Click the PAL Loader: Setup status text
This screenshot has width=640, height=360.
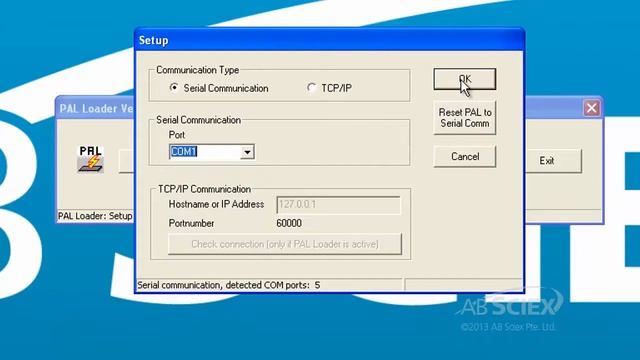pyautogui.click(x=95, y=216)
